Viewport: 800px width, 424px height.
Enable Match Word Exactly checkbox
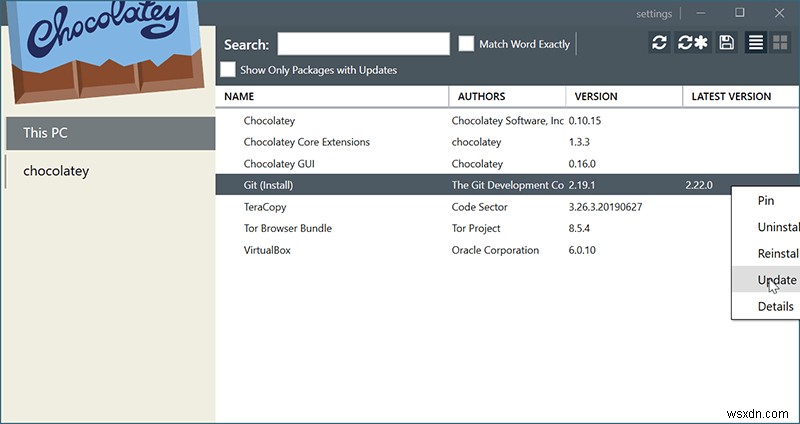466,44
